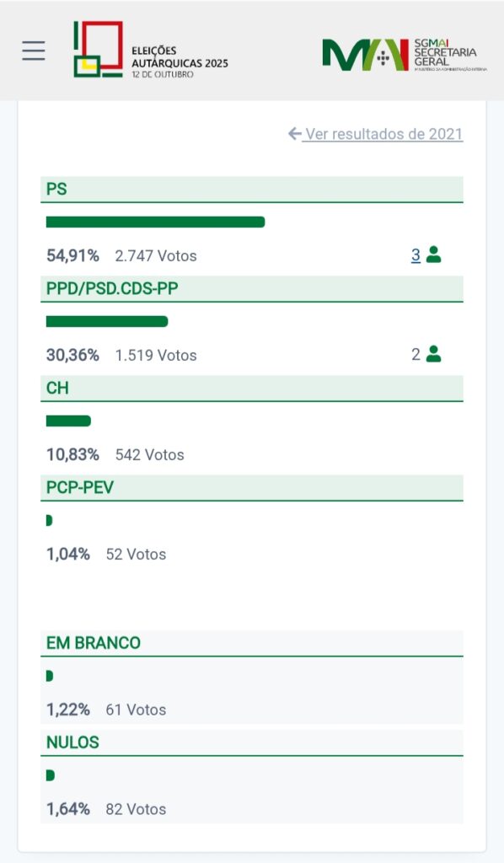Open the hamburger menu

[x=34, y=51]
